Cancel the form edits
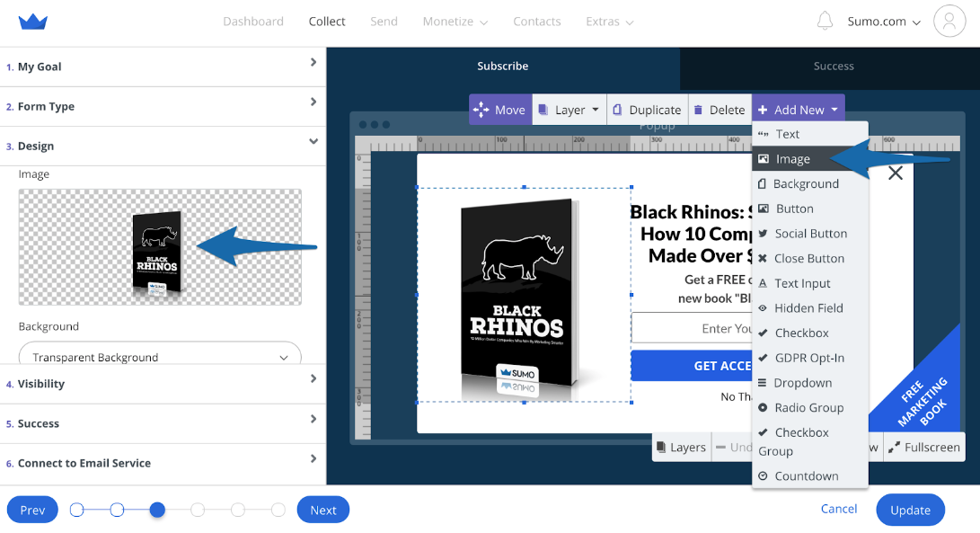Screen dimensions: 980x533 tap(839, 509)
